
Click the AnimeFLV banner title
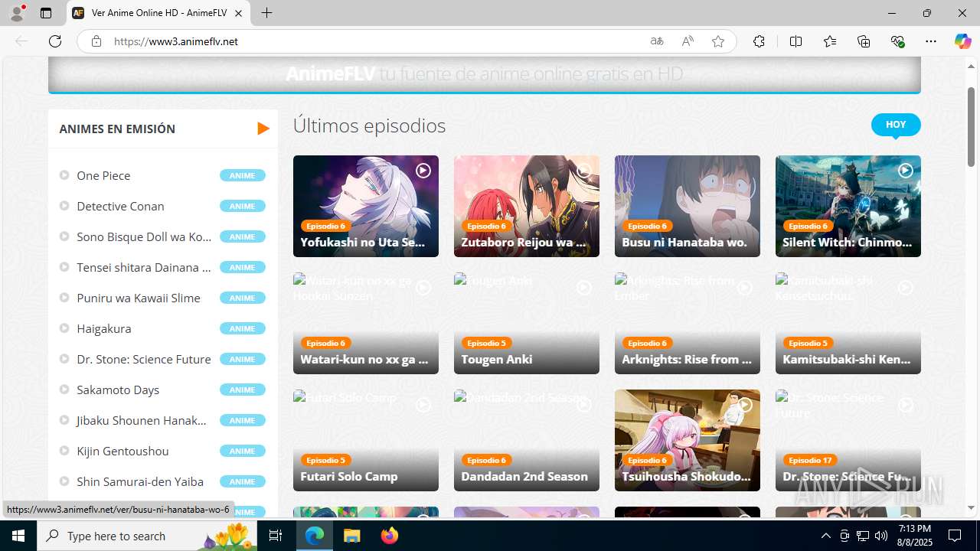click(330, 73)
